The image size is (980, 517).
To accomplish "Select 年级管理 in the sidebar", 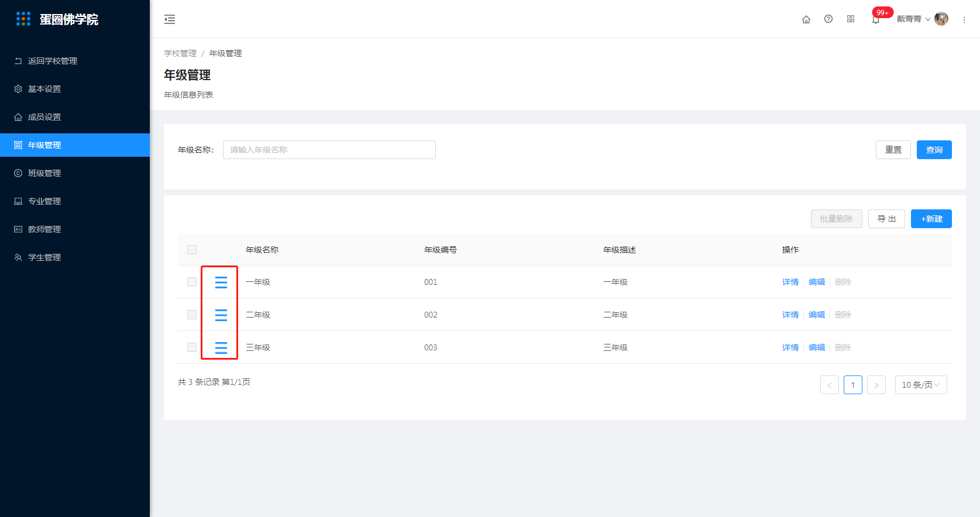I will point(75,145).
